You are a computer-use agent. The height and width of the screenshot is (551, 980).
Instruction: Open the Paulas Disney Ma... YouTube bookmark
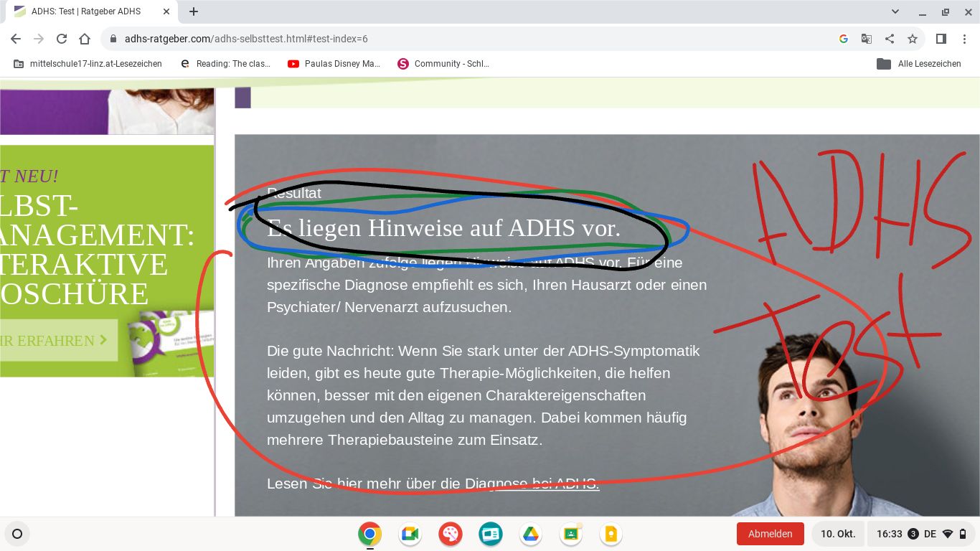click(x=334, y=64)
